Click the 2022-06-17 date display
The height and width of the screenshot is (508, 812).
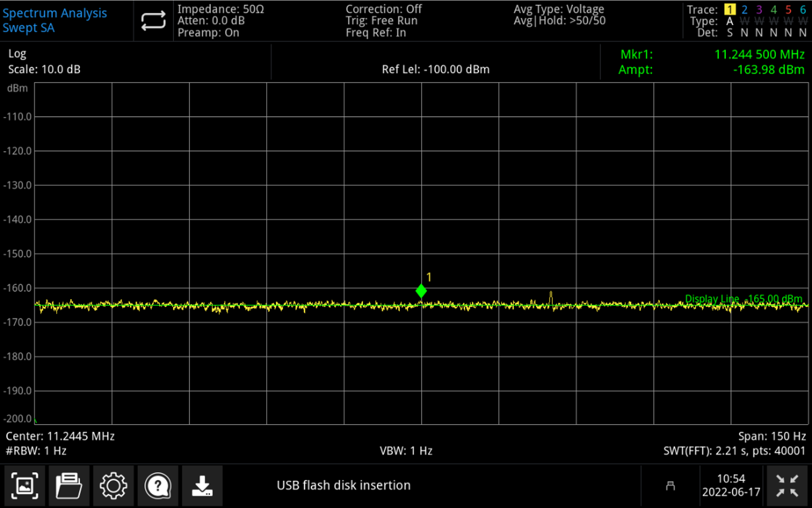731,492
